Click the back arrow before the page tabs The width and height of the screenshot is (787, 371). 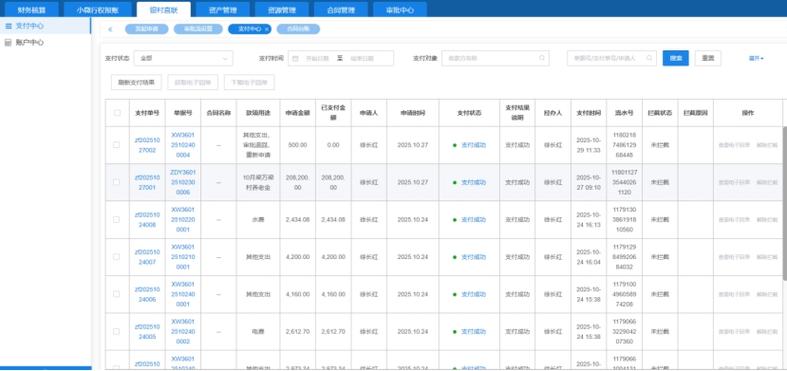tap(110, 29)
